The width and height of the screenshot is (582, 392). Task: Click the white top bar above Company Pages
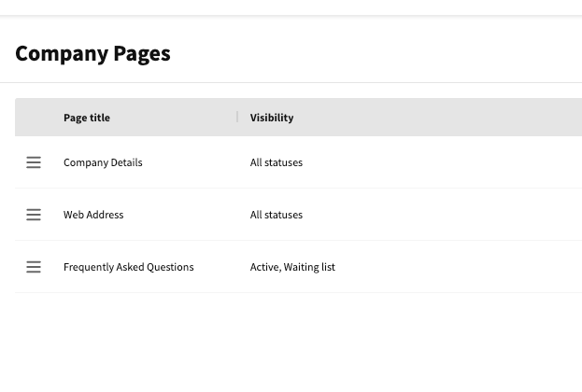click(290, 7)
